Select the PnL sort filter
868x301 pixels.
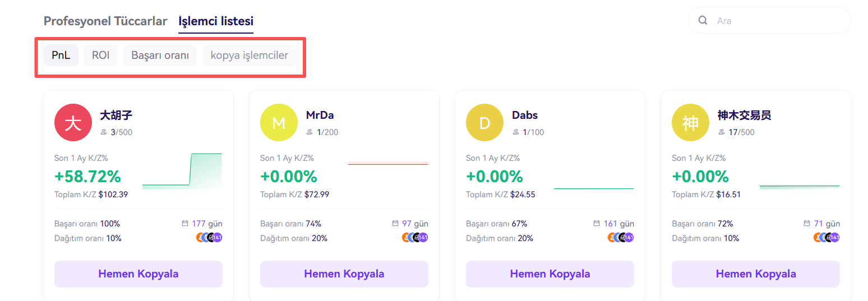[x=61, y=55]
